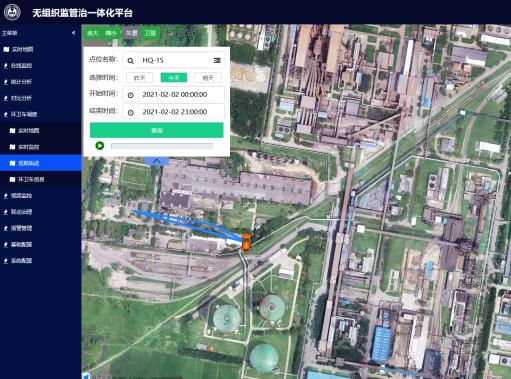Image resolution: width=511 pixels, height=379 pixels.
Task: Click the 放大 zoom in button
Action: point(93,33)
